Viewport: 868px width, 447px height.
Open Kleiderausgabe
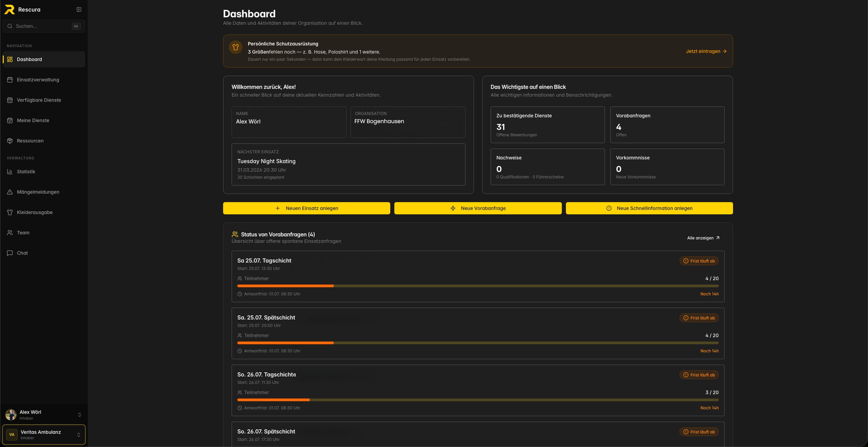44,212
